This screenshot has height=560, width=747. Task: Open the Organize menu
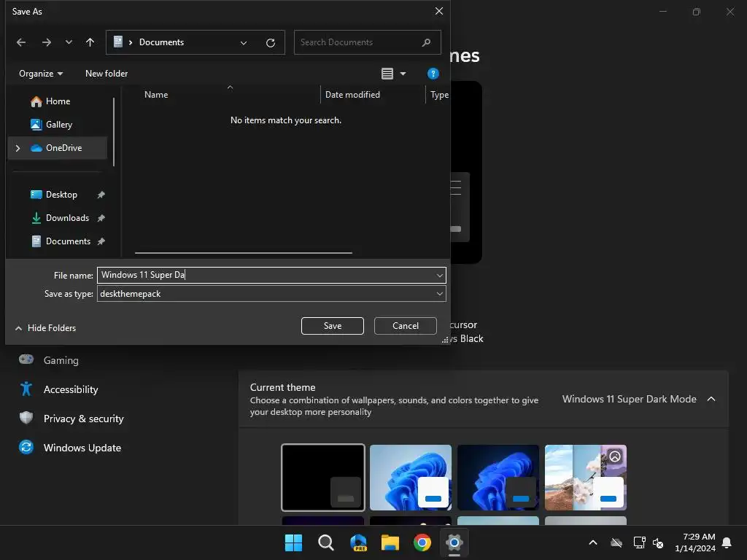[41, 74]
